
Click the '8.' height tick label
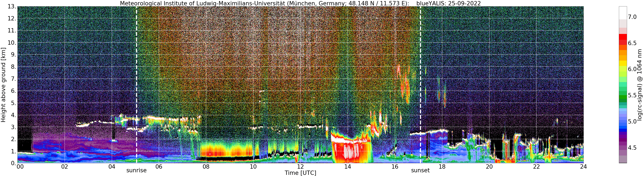(14, 67)
